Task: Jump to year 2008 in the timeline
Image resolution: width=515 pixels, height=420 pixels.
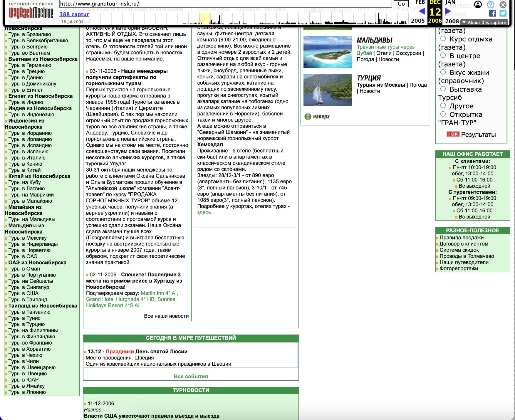Action: click(452, 21)
